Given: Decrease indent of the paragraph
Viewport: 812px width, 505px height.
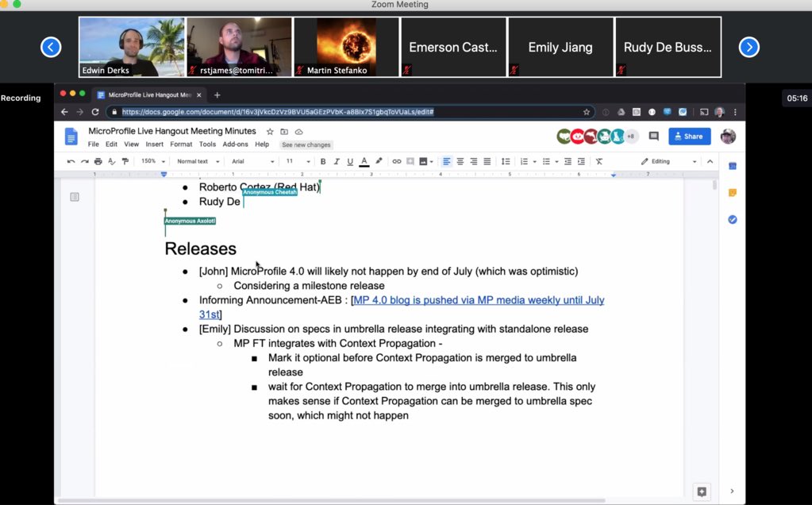Looking at the screenshot, I should [x=568, y=162].
